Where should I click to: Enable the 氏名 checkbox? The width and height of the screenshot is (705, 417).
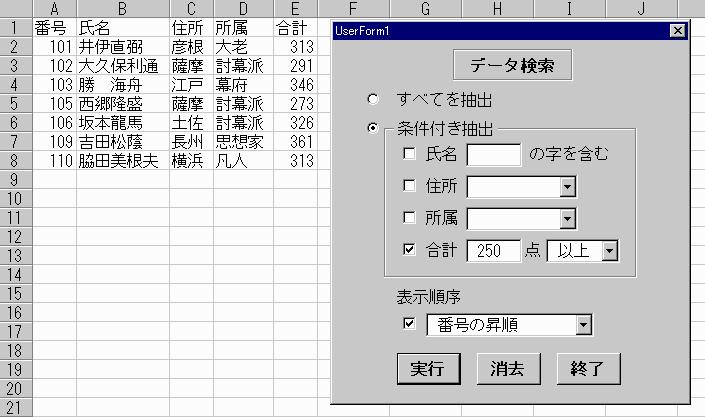point(408,154)
